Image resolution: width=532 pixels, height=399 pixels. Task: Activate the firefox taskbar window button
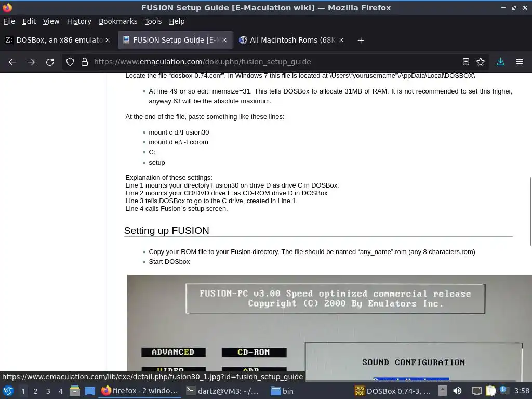tap(139, 391)
